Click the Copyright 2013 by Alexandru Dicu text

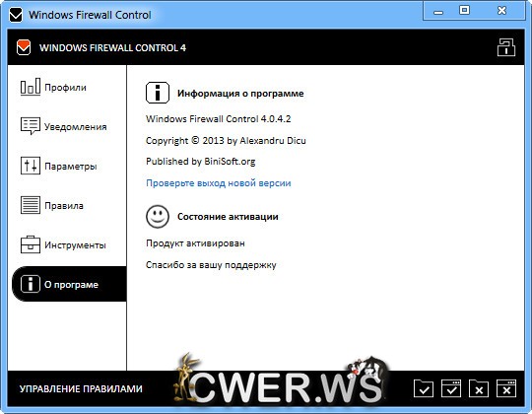pos(226,141)
